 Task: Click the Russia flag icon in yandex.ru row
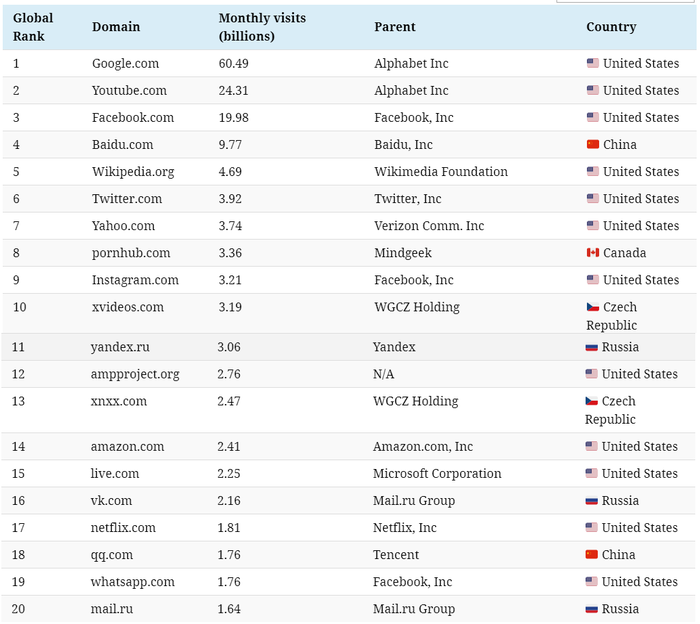[591, 347]
